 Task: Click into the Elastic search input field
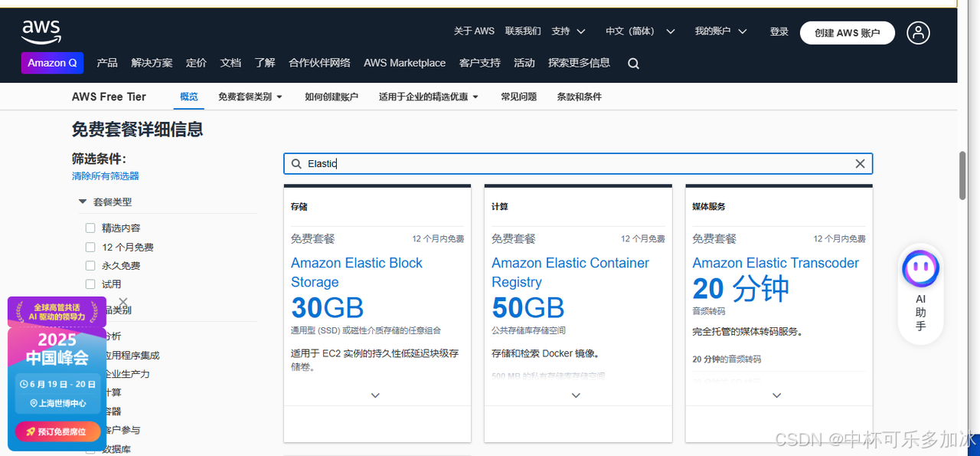(577, 164)
